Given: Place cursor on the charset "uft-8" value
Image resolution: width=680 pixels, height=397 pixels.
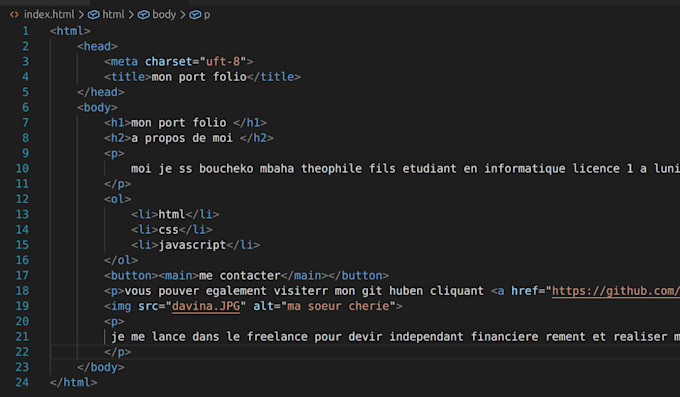Looking at the screenshot, I should tap(223, 62).
